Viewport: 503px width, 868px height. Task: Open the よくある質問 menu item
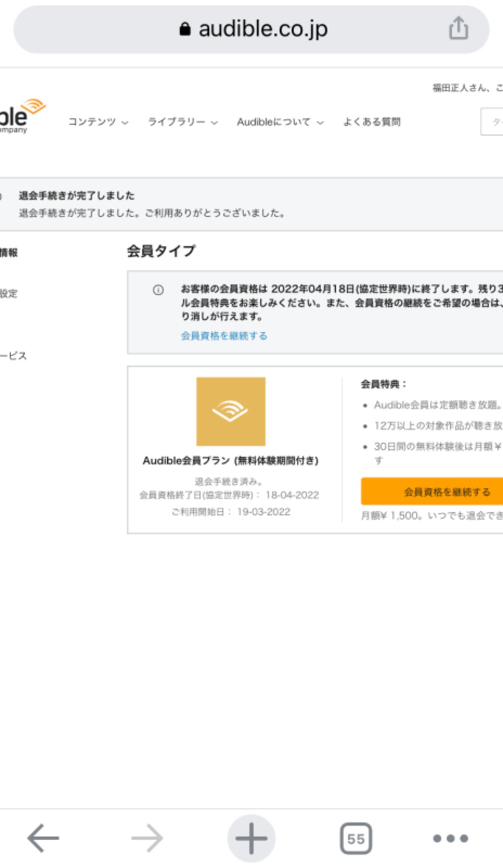coord(372,122)
